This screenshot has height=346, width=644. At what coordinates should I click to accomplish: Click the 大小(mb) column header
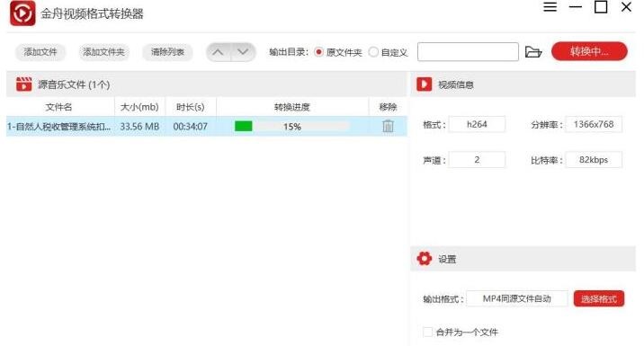(x=139, y=107)
